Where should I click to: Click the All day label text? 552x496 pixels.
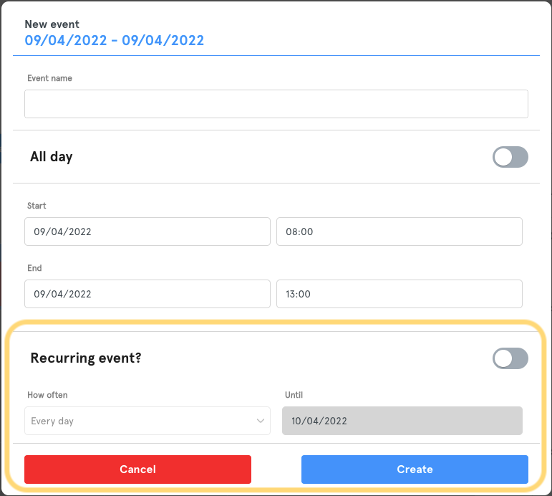[51, 157]
